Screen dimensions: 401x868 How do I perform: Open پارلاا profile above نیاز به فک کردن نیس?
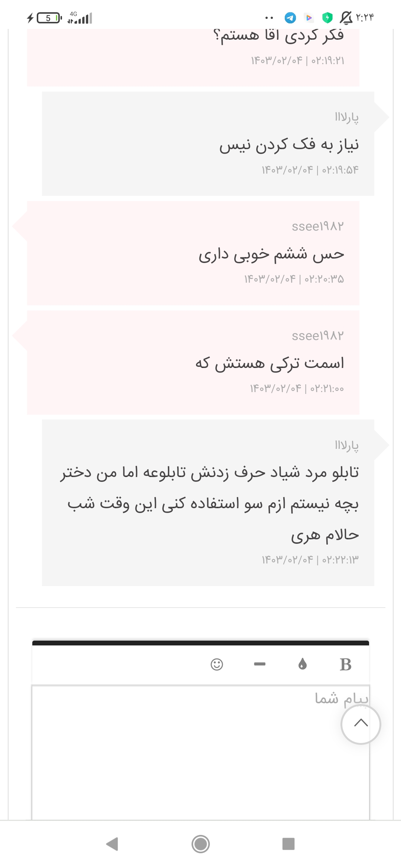pos(346,117)
